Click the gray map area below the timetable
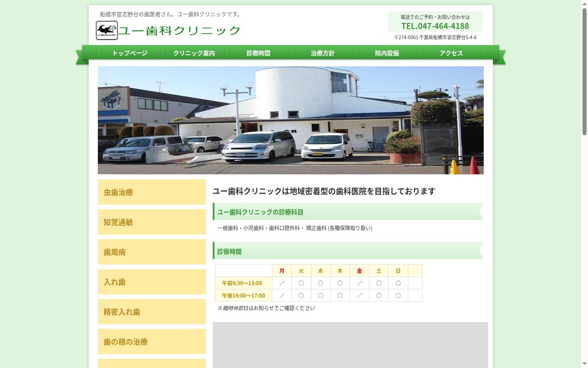Viewport: 588px width, 368px height. pos(351,345)
